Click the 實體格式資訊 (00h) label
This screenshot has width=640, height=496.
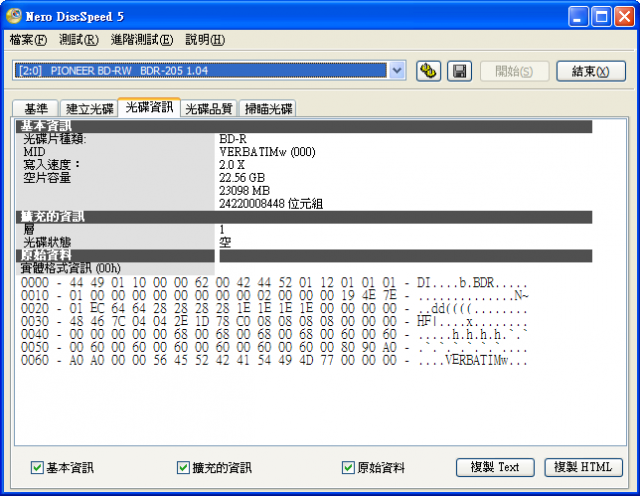coord(71,268)
